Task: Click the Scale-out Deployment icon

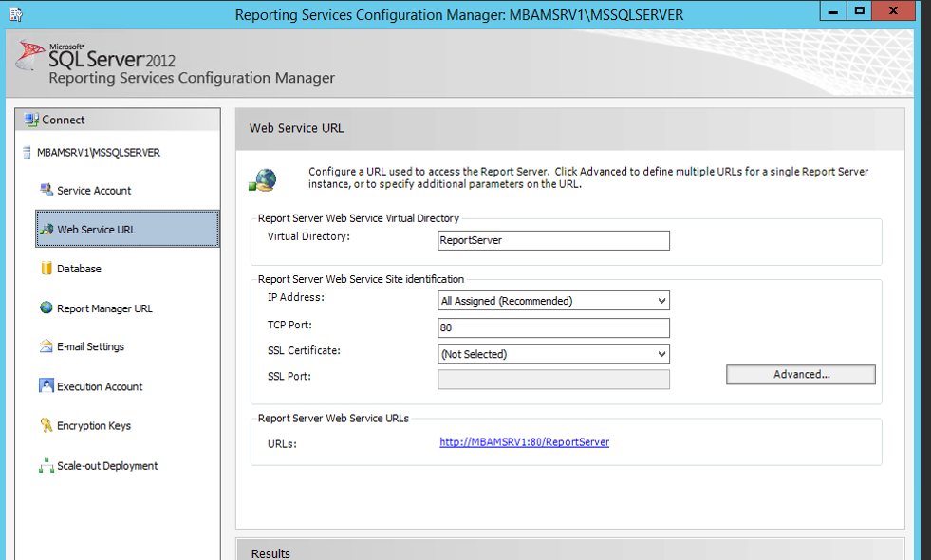Action: (x=47, y=466)
